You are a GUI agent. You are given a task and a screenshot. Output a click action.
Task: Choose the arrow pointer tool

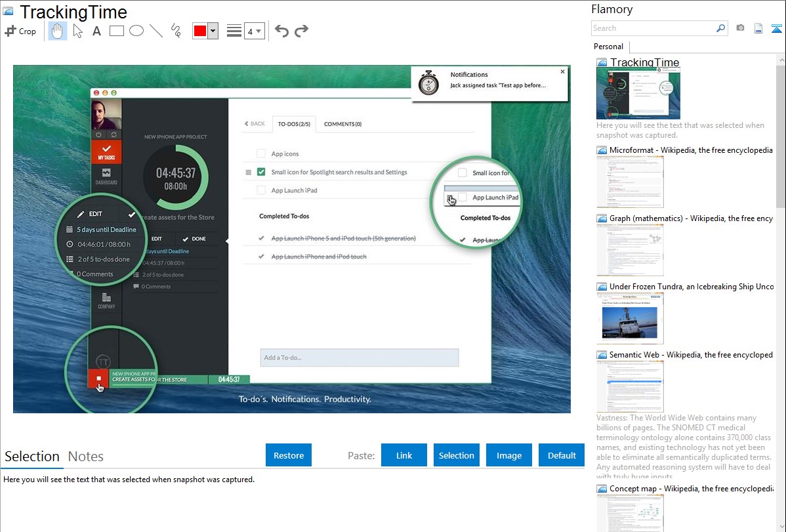click(x=77, y=31)
